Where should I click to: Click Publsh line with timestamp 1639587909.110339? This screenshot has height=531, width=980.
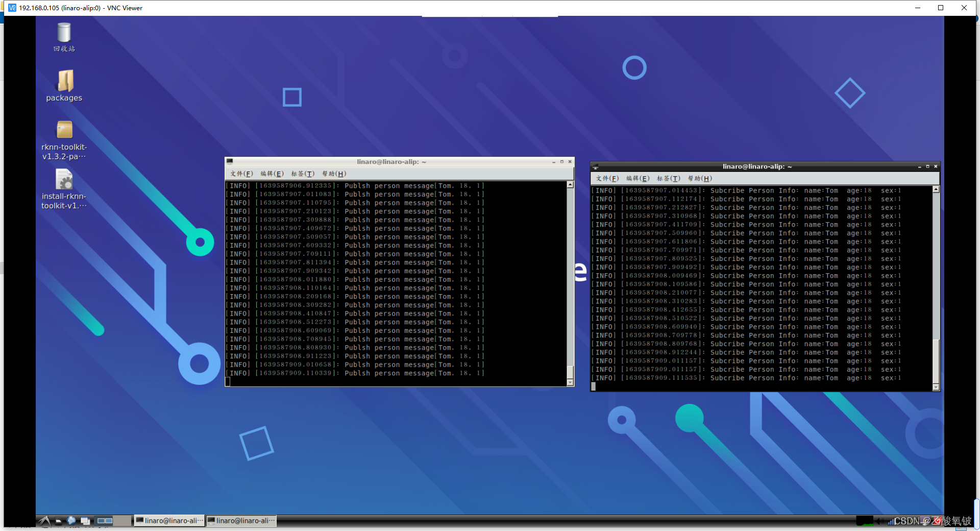tap(355, 373)
